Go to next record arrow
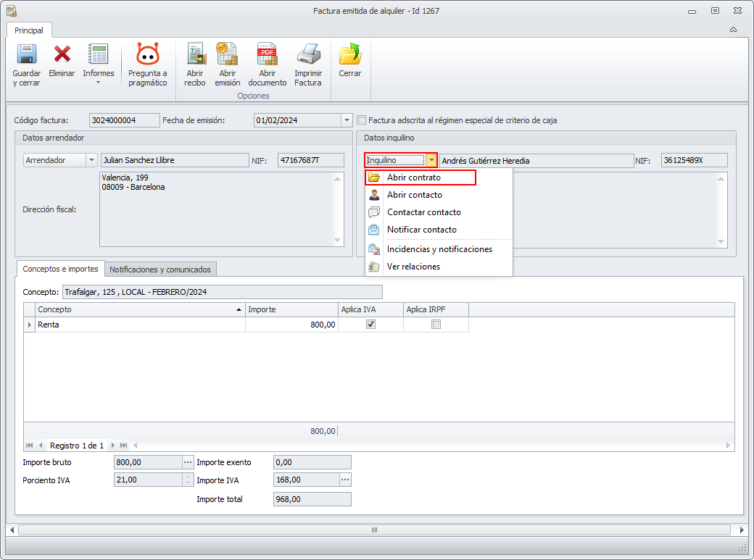The height and width of the screenshot is (560, 754). click(113, 446)
